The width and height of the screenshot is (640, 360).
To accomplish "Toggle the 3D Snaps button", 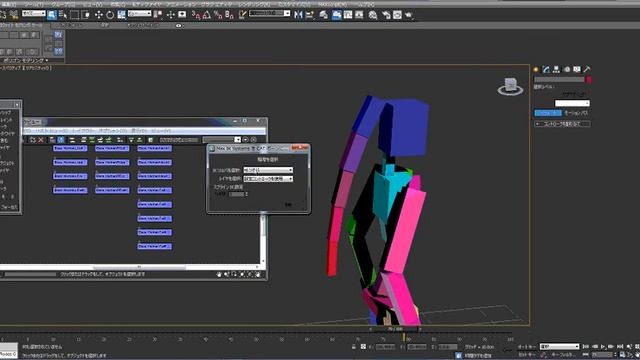I will coord(196,15).
